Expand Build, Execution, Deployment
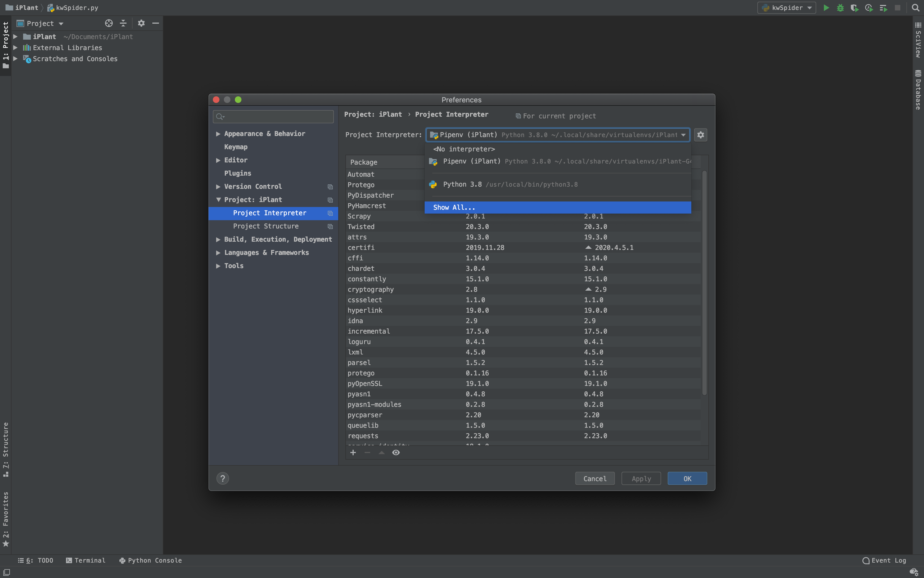 click(218, 240)
